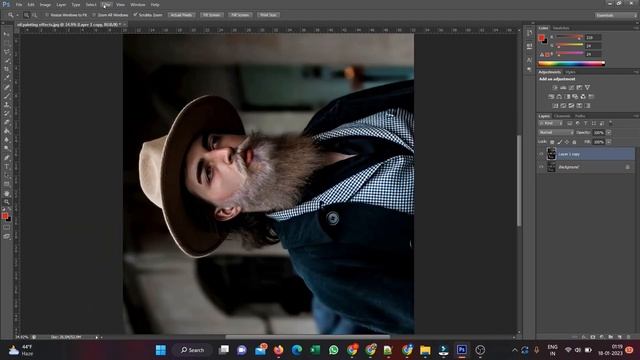Click the Actual Pixels button

click(181, 15)
